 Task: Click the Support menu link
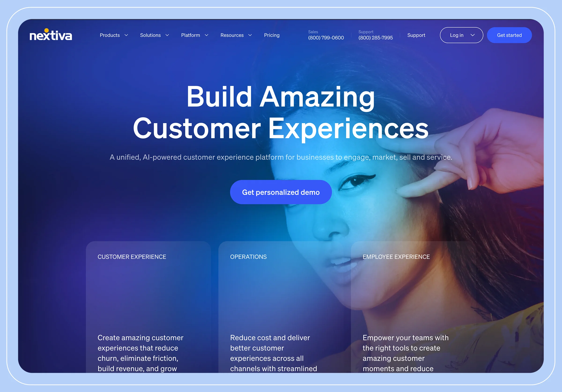click(416, 35)
